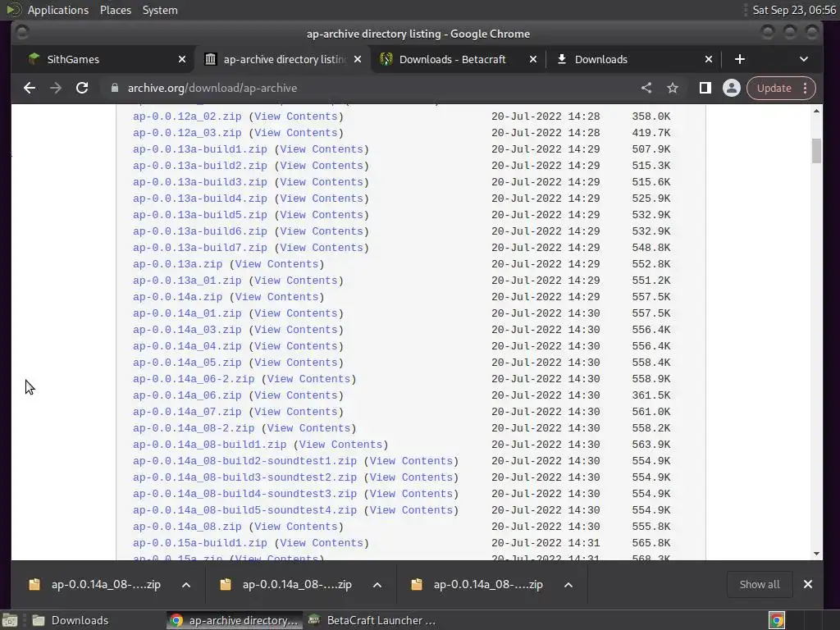View Contents of ap-0.0.14a_06-2.zip
Image resolution: width=840 pixels, height=630 pixels.
click(308, 379)
